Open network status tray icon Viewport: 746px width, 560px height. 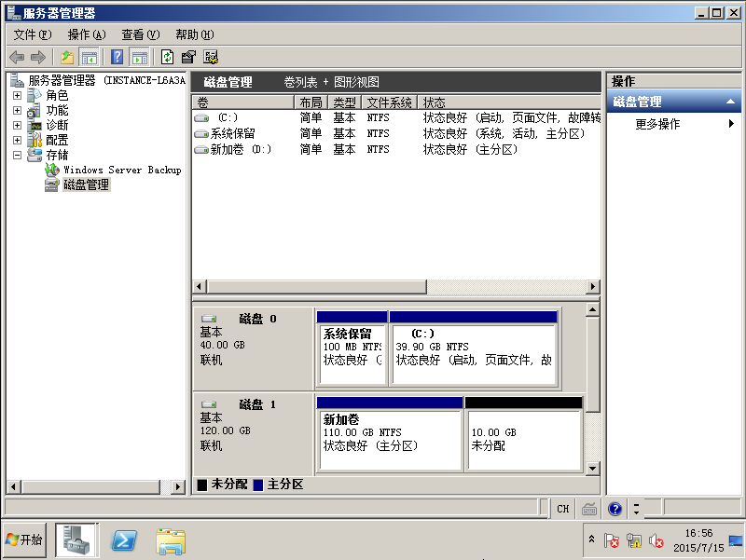coord(634,540)
